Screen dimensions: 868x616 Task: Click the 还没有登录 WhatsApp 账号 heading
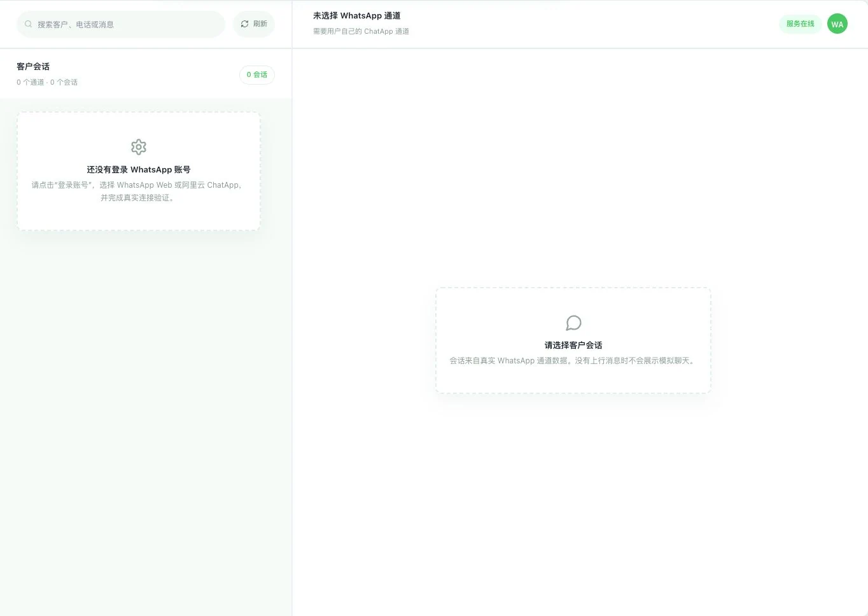point(139,169)
